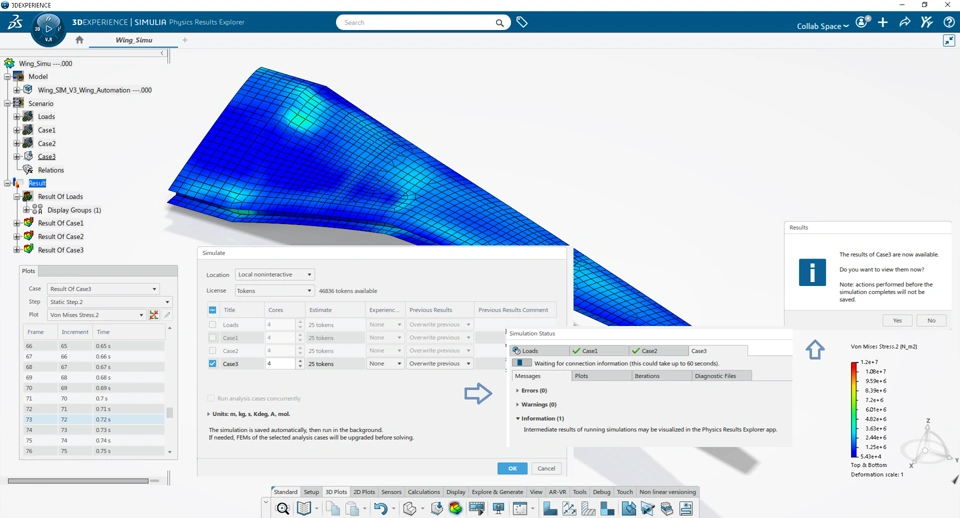Open the Step dropdown showing Static Step.2
The height and width of the screenshot is (518, 960).
[x=110, y=302]
